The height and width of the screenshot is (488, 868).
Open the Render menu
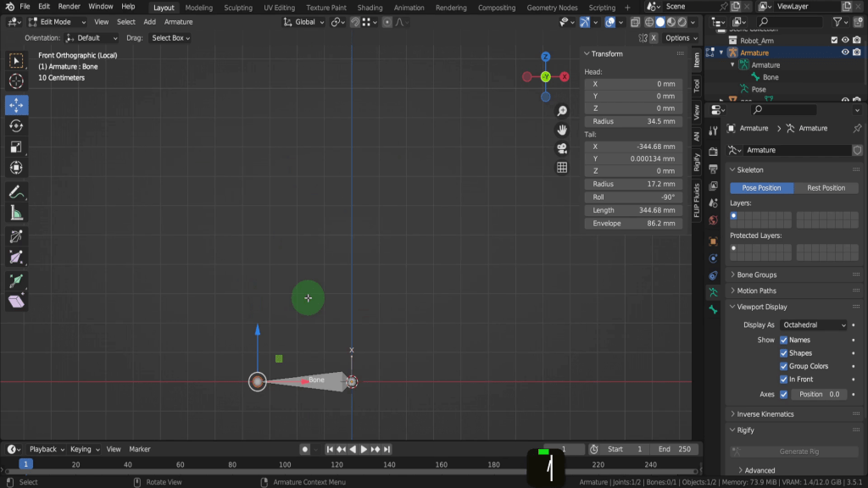69,7
